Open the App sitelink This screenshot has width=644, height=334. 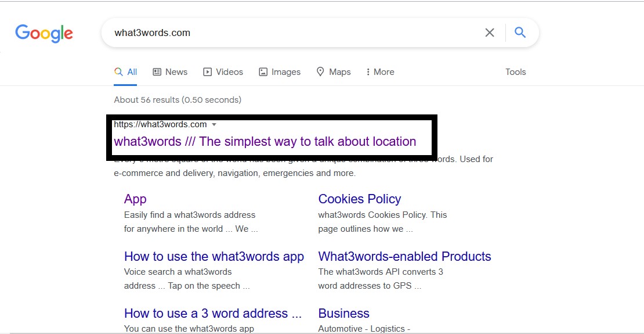(135, 199)
